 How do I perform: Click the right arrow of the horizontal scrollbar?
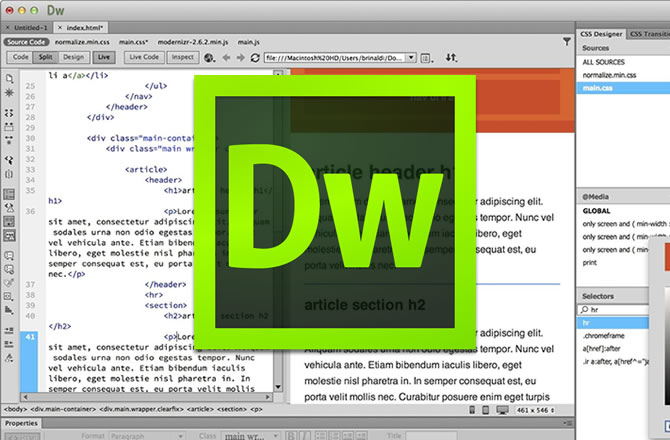click(268, 397)
